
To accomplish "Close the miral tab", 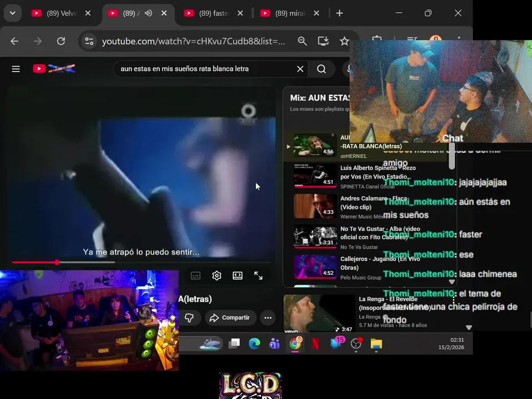I will (x=316, y=13).
